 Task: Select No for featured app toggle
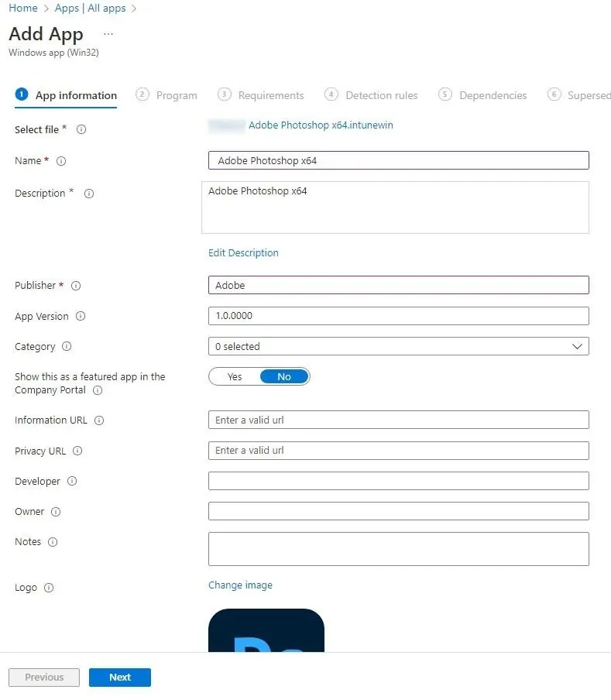coord(284,377)
